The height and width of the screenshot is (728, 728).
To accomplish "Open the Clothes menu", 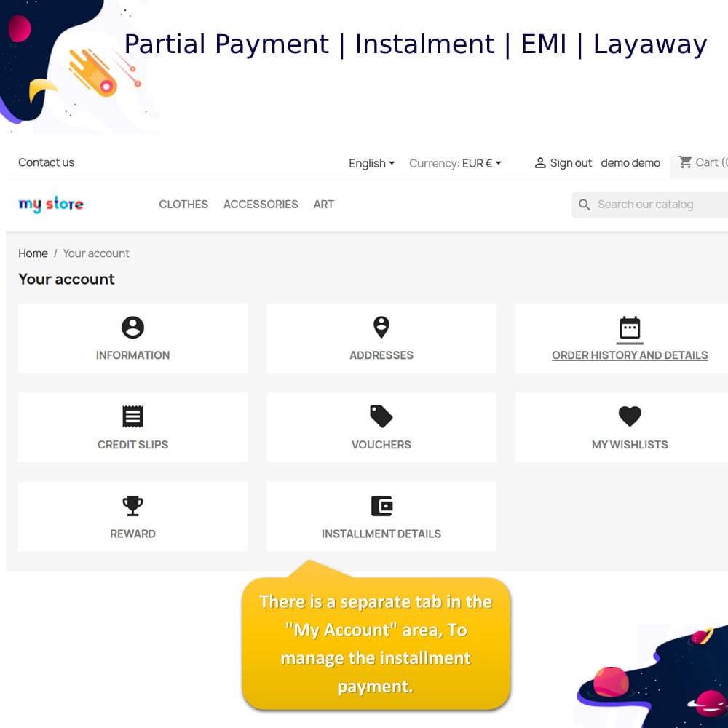I will click(183, 205).
